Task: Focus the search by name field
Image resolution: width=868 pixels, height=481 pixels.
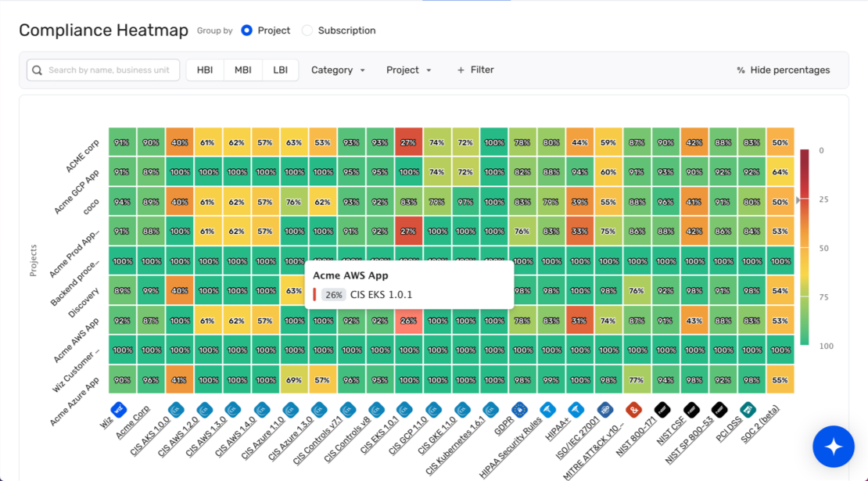Action: click(x=103, y=70)
